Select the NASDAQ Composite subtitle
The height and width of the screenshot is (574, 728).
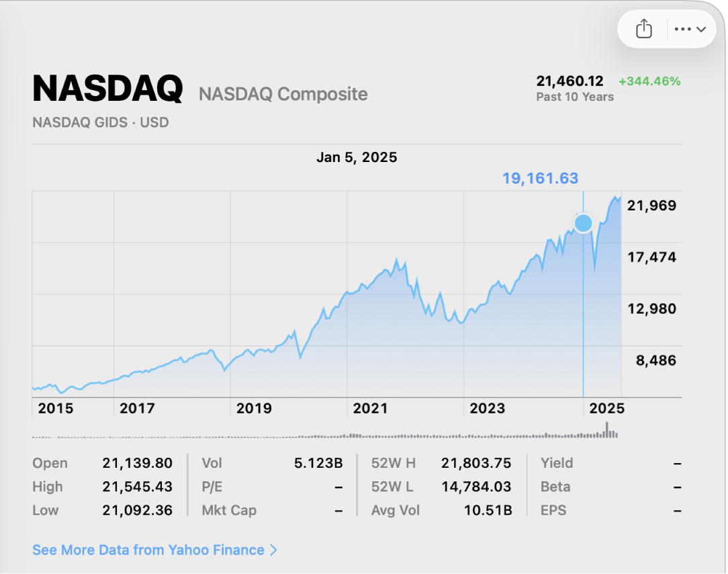point(283,94)
